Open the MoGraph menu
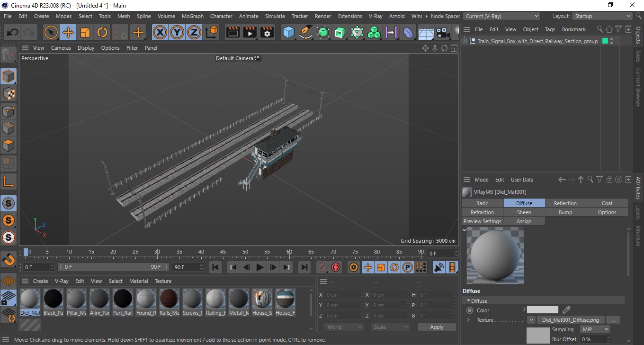 [193, 16]
